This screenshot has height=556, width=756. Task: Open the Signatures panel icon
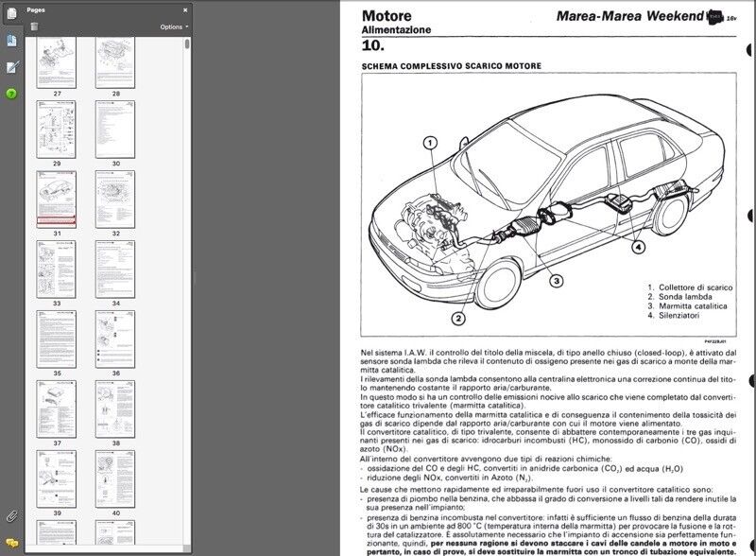[x=11, y=67]
